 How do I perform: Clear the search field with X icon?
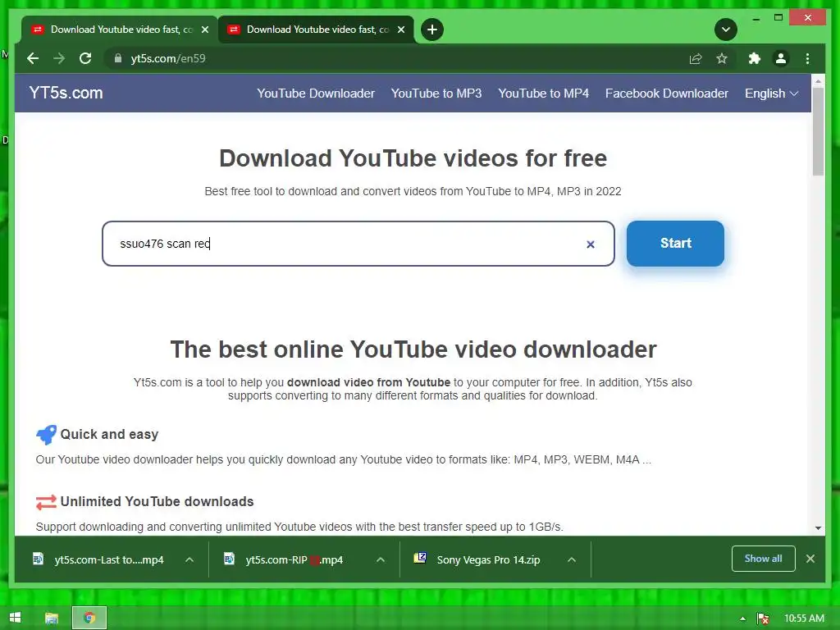click(x=591, y=244)
